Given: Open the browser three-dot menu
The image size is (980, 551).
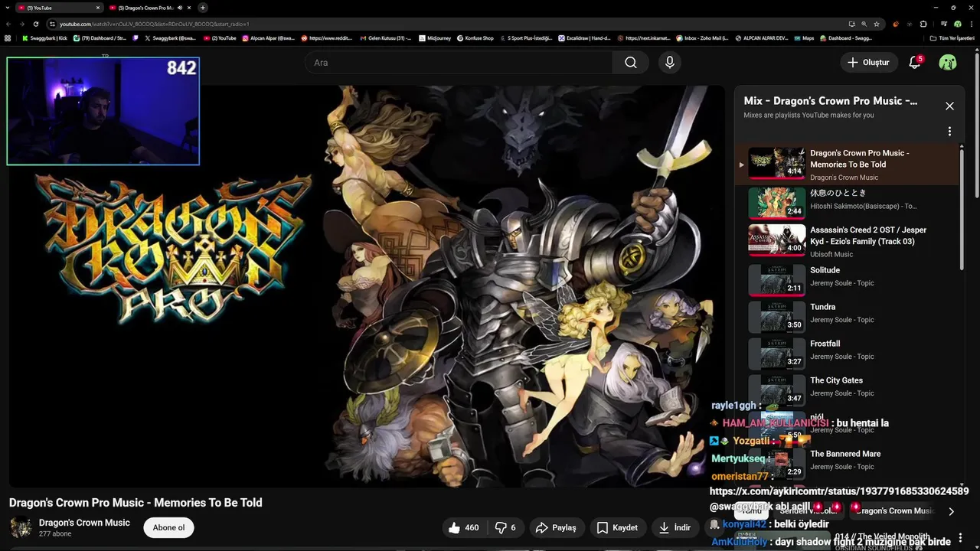Looking at the screenshot, I should pos(971,24).
